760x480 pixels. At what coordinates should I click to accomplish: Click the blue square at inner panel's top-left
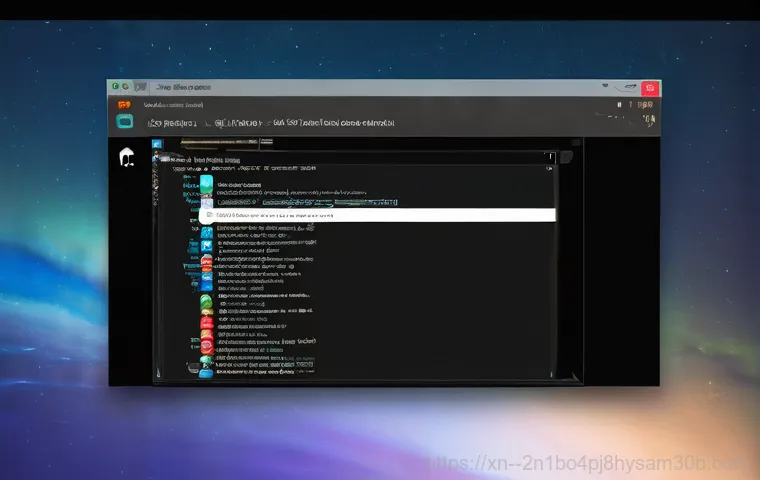coord(157,145)
